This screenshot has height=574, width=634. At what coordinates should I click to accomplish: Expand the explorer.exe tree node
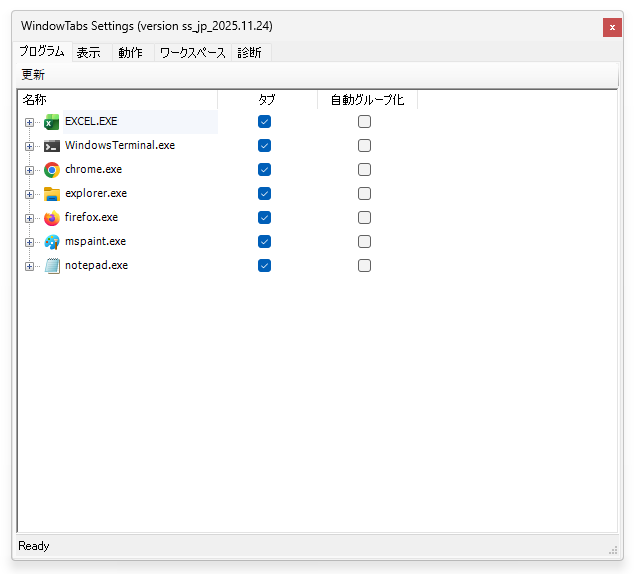pyautogui.click(x=30, y=194)
